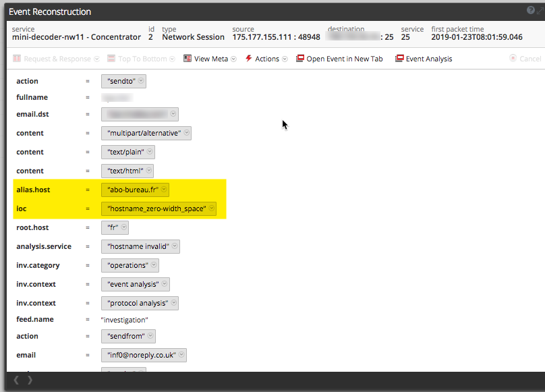Screen dimensions: 545x392
Task: Open the Request & Response dropdown
Action: coord(97,59)
